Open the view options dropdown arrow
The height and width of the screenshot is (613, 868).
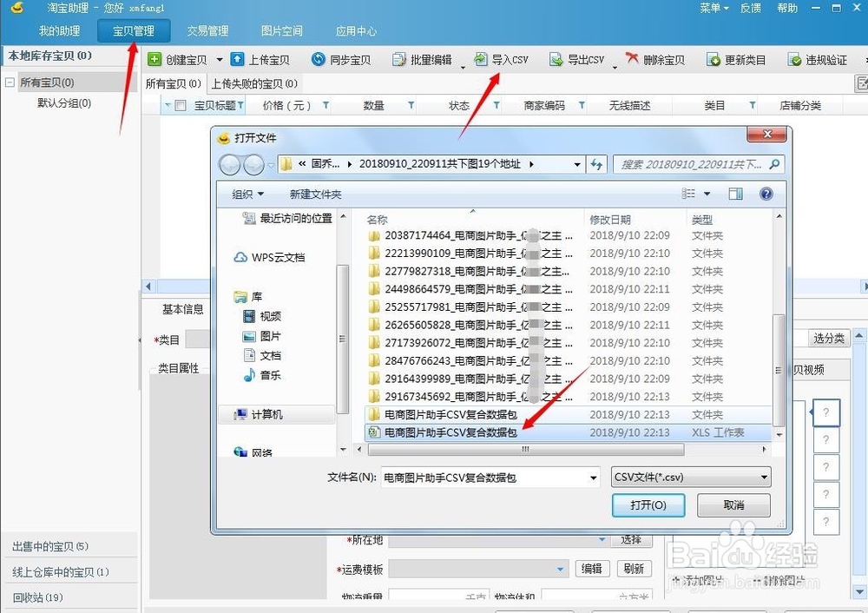(x=707, y=194)
